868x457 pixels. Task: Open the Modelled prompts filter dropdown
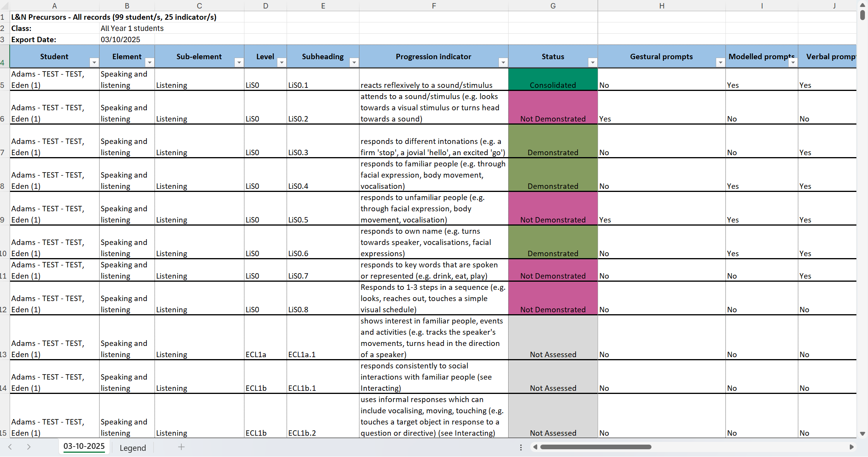coord(793,63)
